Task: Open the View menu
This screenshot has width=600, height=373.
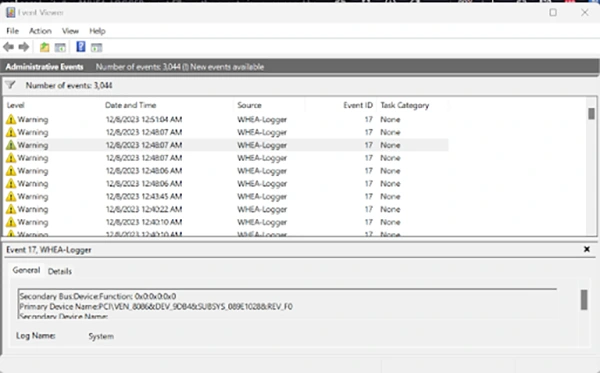Action: tap(70, 31)
